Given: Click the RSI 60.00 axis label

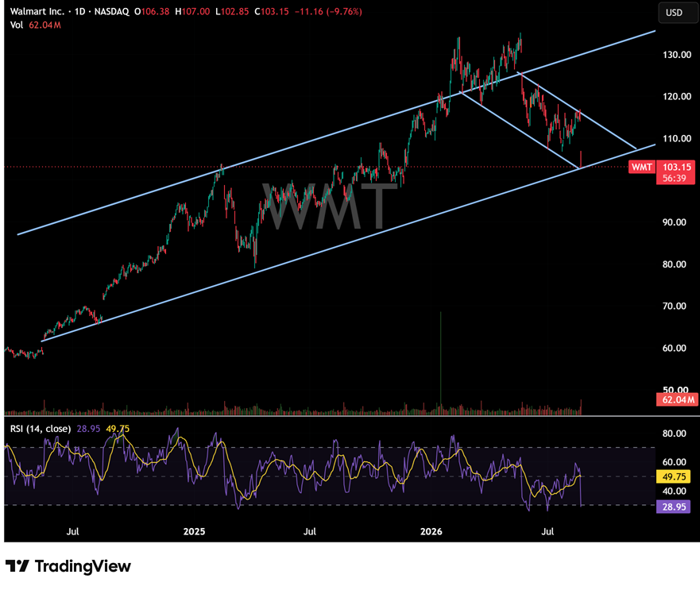Looking at the screenshot, I should tap(674, 462).
